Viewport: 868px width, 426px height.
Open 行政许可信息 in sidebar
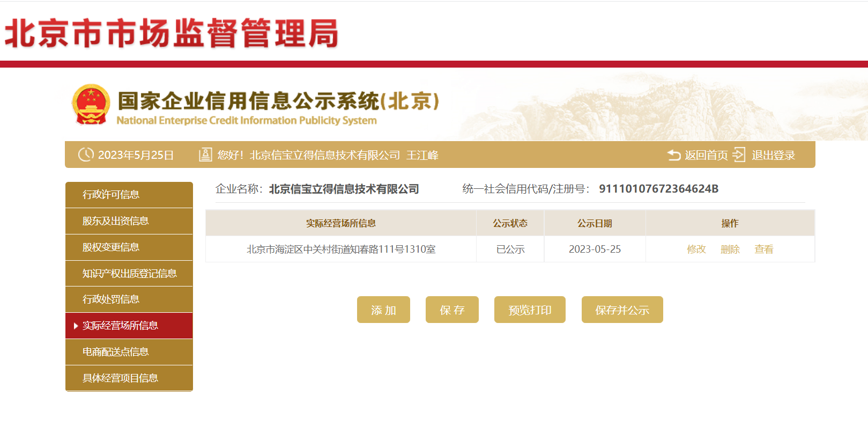[129, 195]
